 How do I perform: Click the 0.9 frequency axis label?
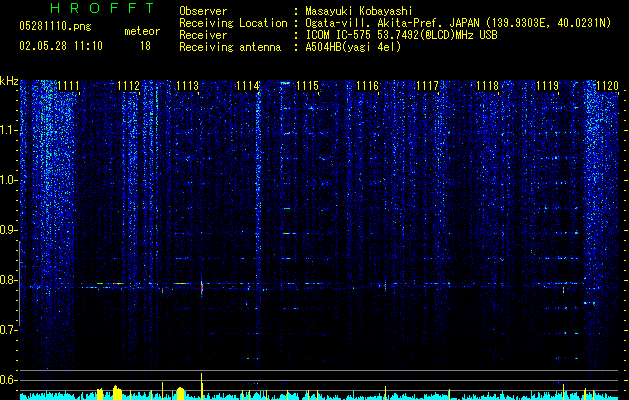[x=9, y=230]
